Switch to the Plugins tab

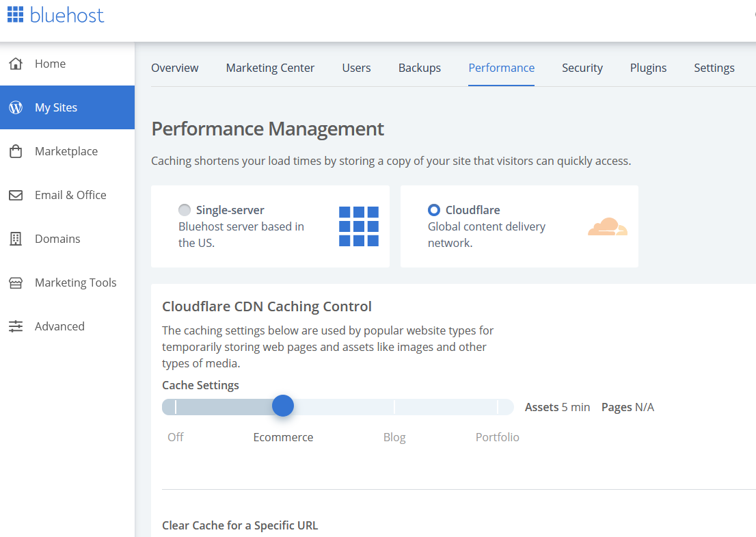648,68
